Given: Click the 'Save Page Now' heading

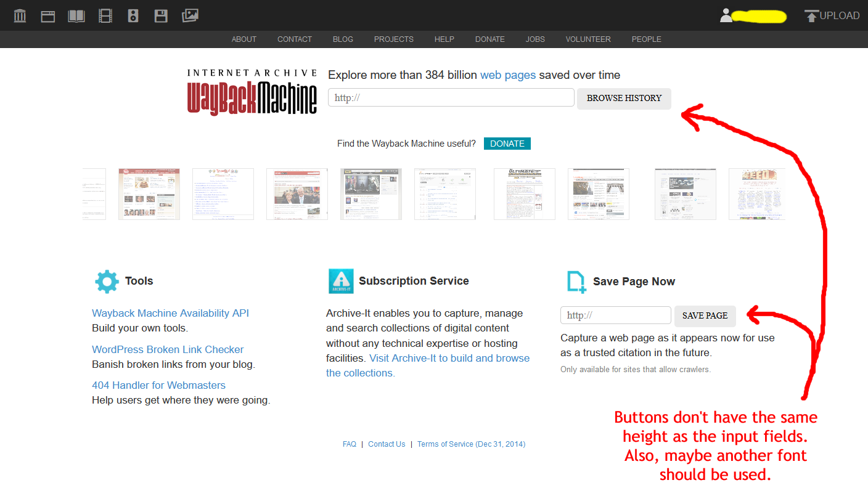Looking at the screenshot, I should point(634,282).
